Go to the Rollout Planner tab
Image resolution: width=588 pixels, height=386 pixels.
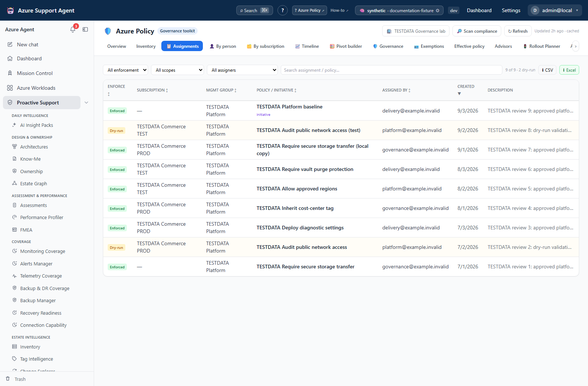[542, 46]
